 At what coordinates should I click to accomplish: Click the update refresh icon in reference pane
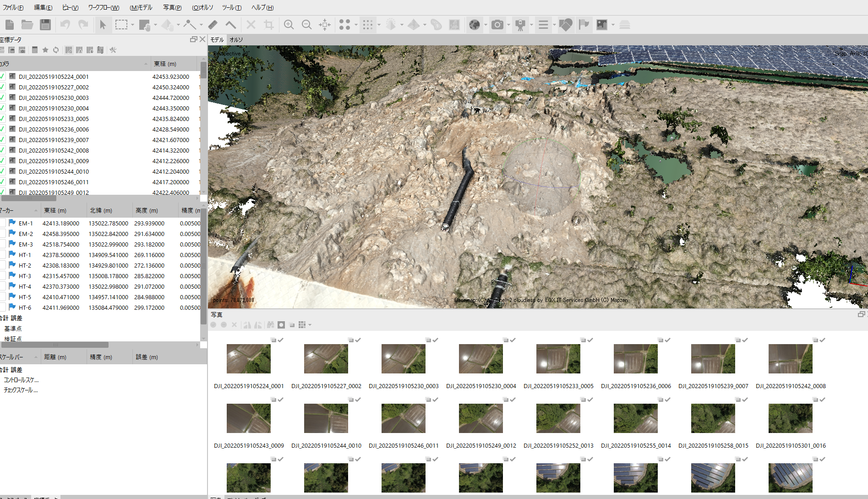point(56,50)
